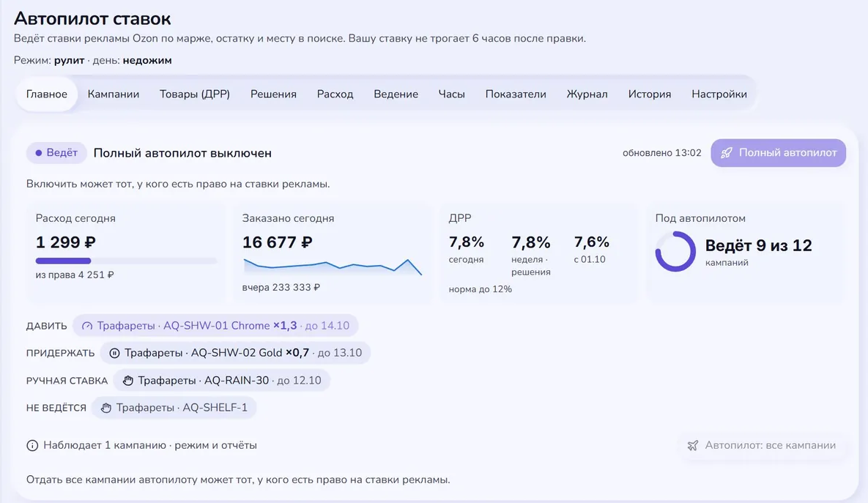Open the Главное tab
This screenshot has width=868, height=503.
tap(46, 94)
